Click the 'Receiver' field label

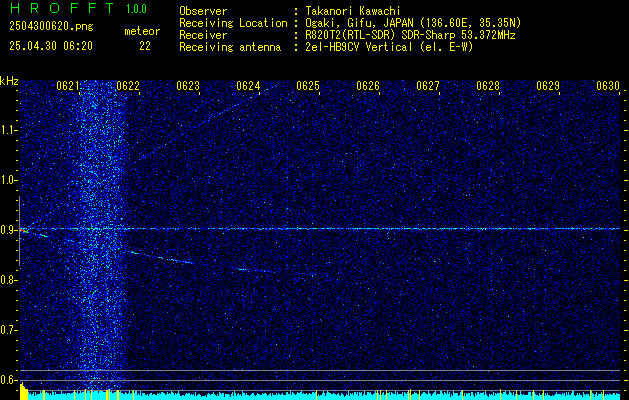click(203, 35)
